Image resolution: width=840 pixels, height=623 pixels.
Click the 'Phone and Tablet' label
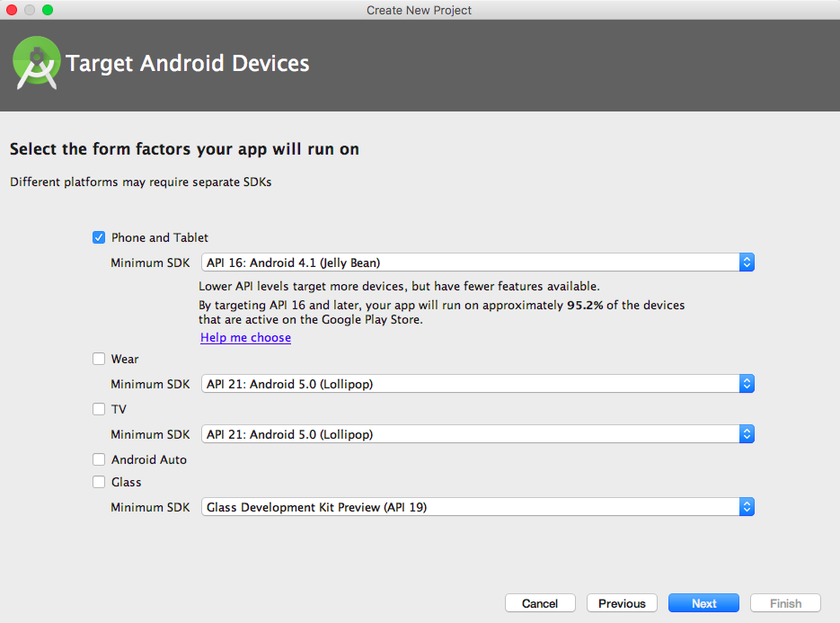click(x=160, y=237)
